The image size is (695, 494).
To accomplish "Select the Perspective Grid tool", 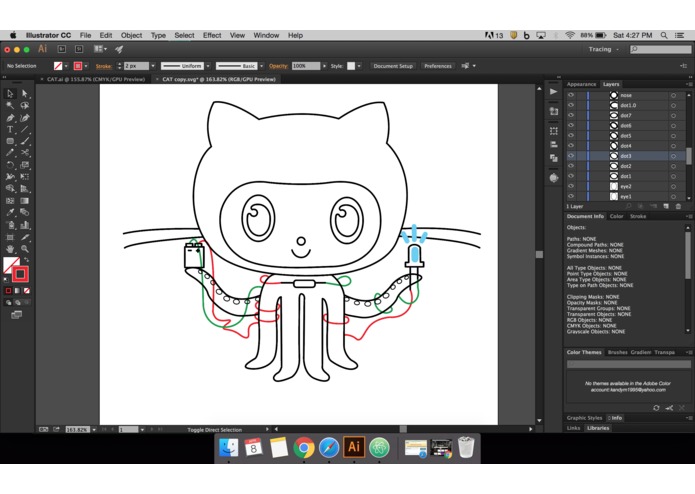I will [x=25, y=189].
